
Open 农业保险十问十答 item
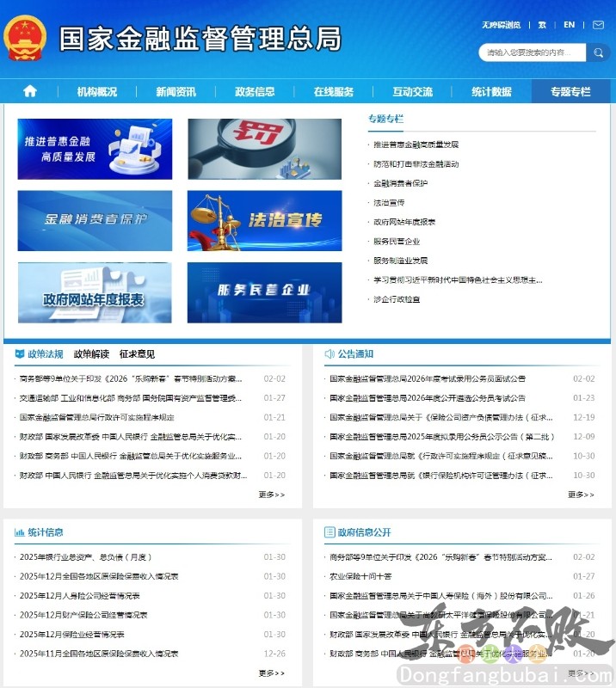[360, 576]
